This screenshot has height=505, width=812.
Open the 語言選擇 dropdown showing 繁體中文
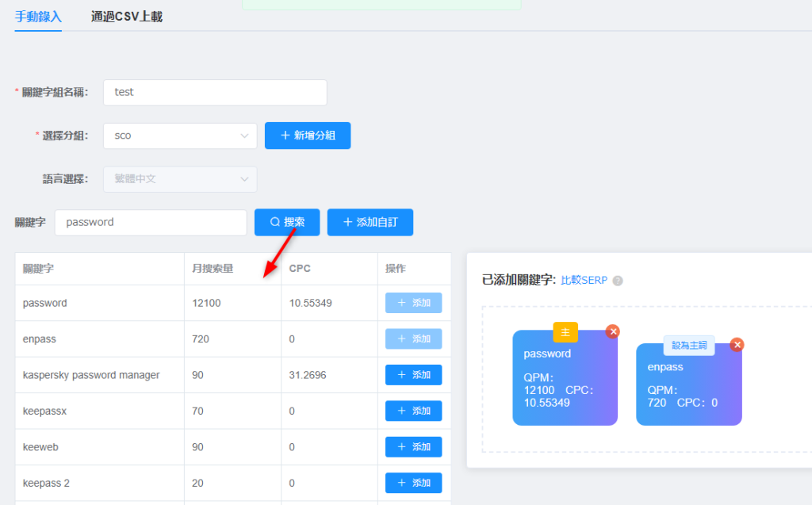pyautogui.click(x=180, y=179)
